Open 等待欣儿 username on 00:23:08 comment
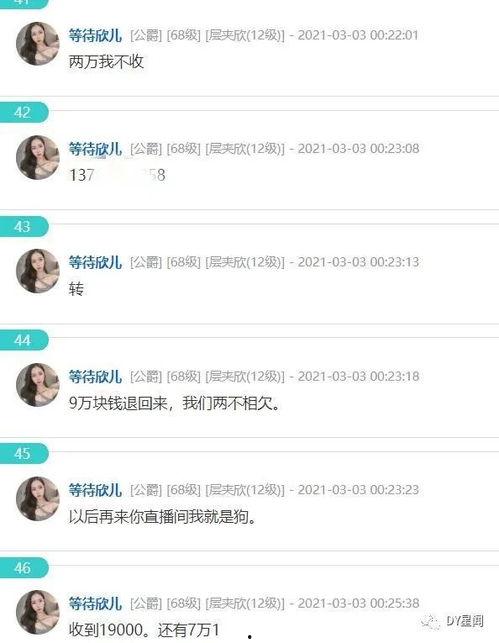 (x=95, y=149)
